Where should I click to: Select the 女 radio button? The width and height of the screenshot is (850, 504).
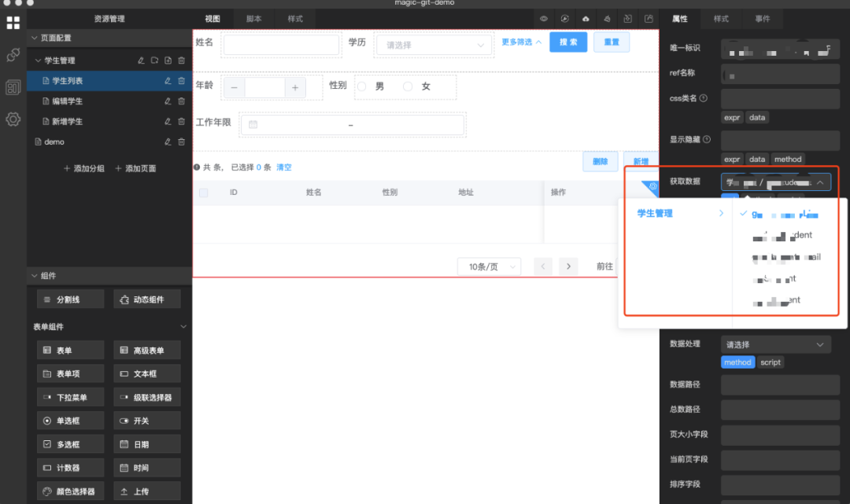click(408, 86)
